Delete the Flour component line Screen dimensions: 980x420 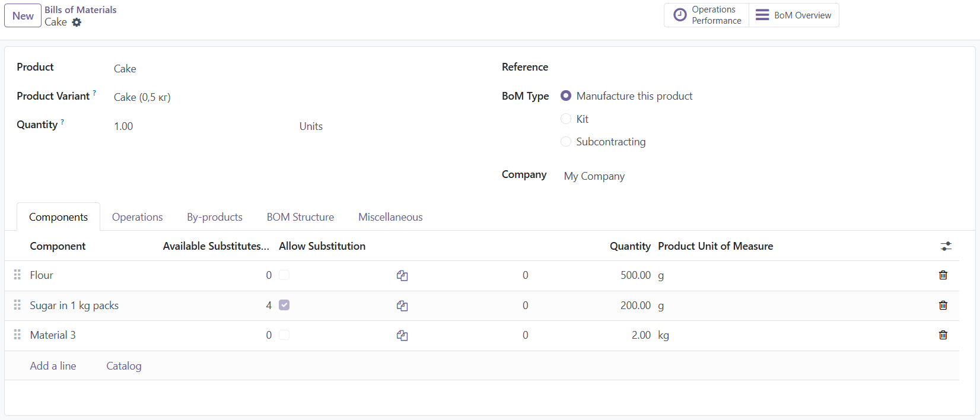943,275
